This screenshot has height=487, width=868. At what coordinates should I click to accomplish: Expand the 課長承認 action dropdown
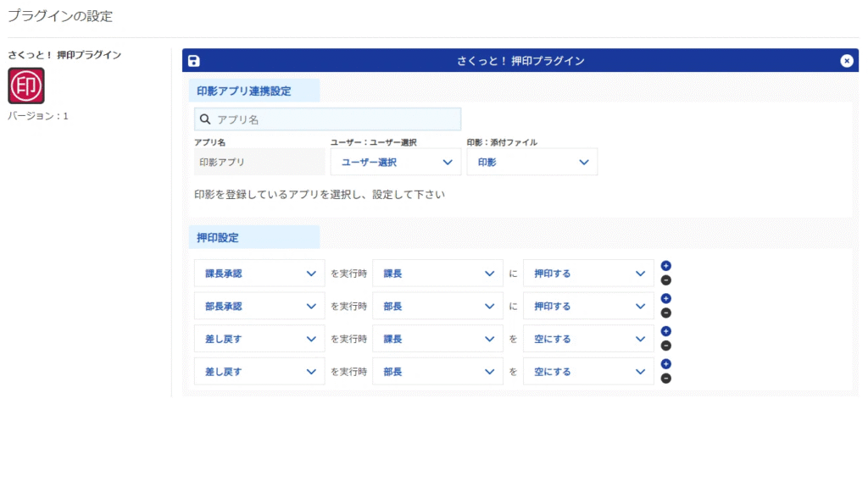(259, 274)
